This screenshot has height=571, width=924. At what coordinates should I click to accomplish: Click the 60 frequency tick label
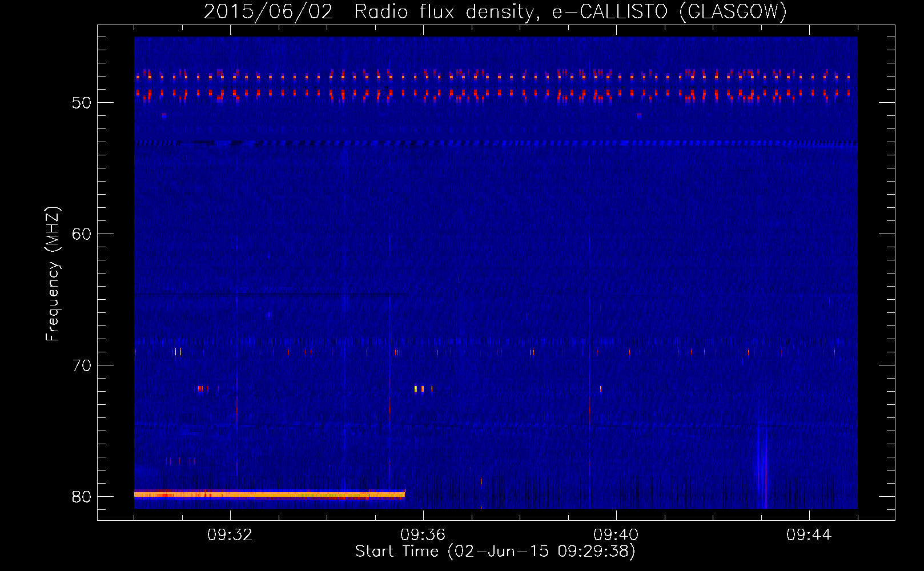[82, 234]
